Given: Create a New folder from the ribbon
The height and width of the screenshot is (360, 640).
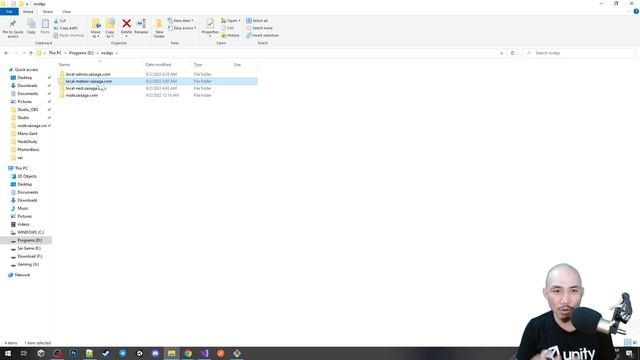Looking at the screenshot, I should click(x=159, y=28).
